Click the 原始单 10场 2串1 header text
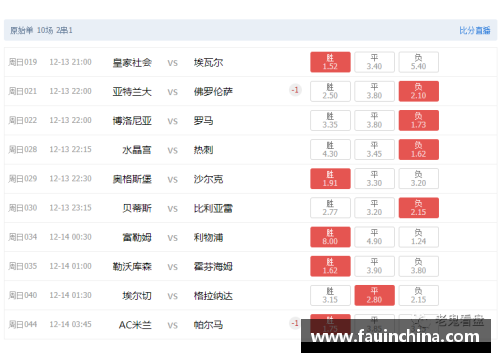Image resolution: width=500 pixels, height=362 pixels. 41,30
